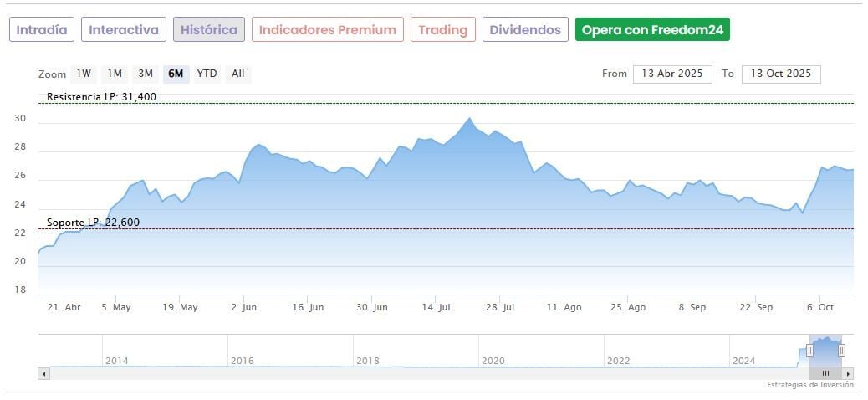Viewport: 868px width, 400px height.
Task: Select the 3M zoom range
Action: pos(146,74)
